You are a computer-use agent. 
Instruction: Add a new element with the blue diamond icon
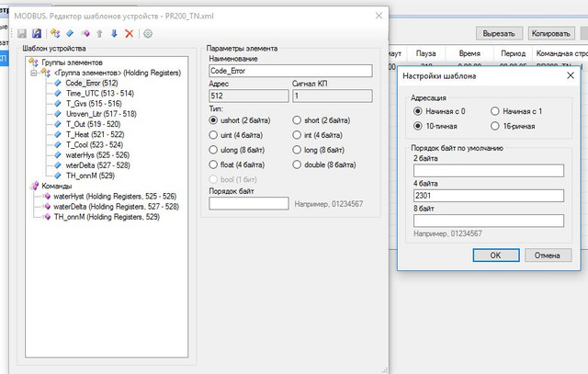click(x=70, y=34)
